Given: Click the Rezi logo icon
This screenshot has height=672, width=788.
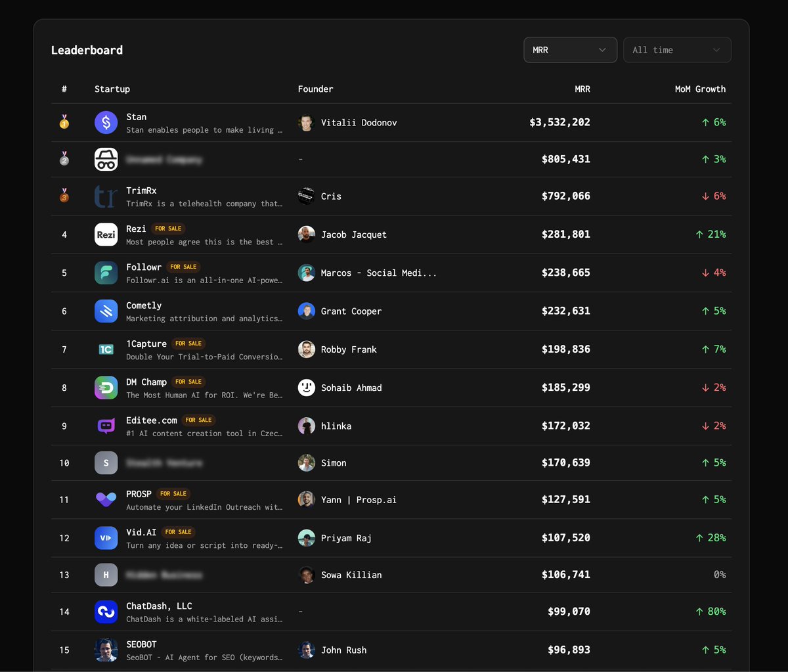Looking at the screenshot, I should click(106, 235).
